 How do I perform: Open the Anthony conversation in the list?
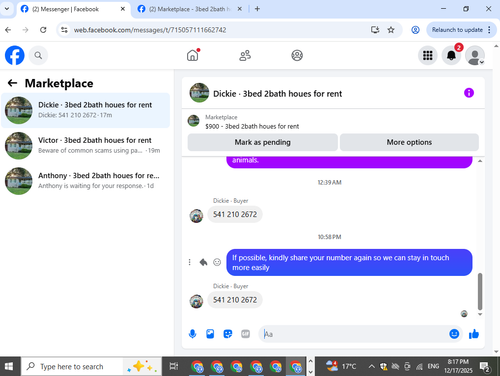pyautogui.click(x=86, y=181)
